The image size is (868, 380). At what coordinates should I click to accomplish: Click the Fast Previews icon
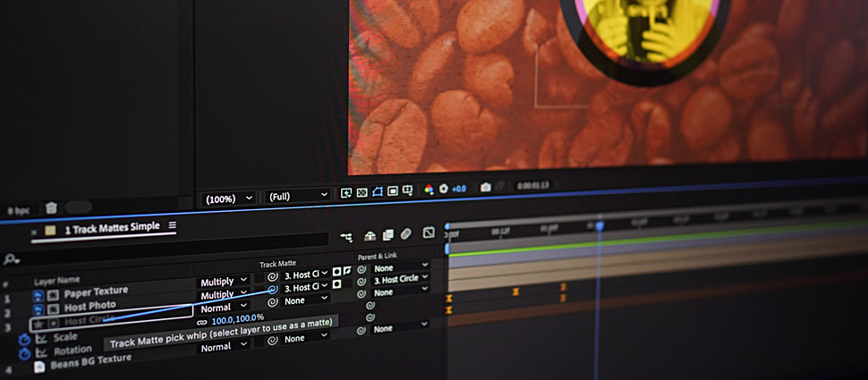pyautogui.click(x=346, y=192)
